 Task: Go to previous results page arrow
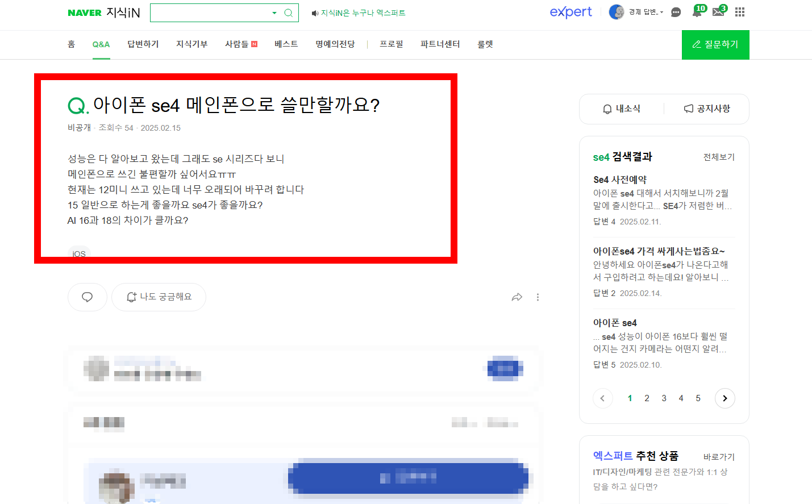tap(603, 398)
